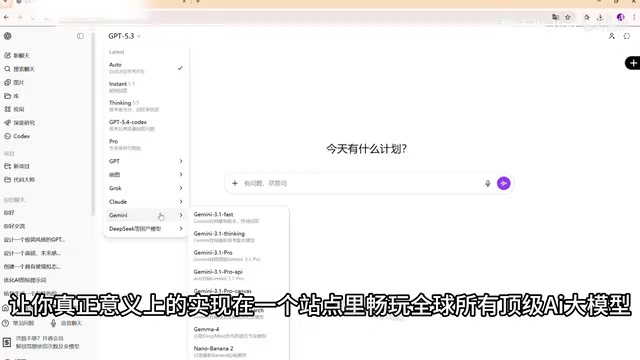Click the browser forward arrow
This screenshot has height=360, width=640.
click(19, 17)
